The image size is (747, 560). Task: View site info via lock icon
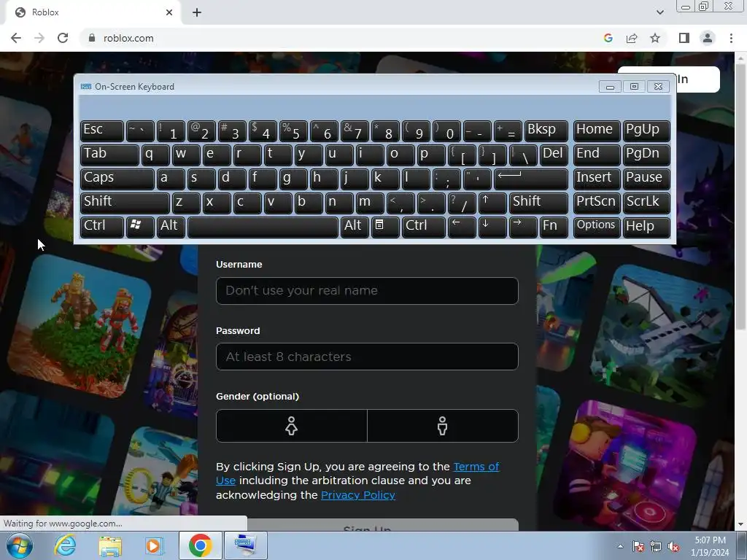tap(92, 38)
